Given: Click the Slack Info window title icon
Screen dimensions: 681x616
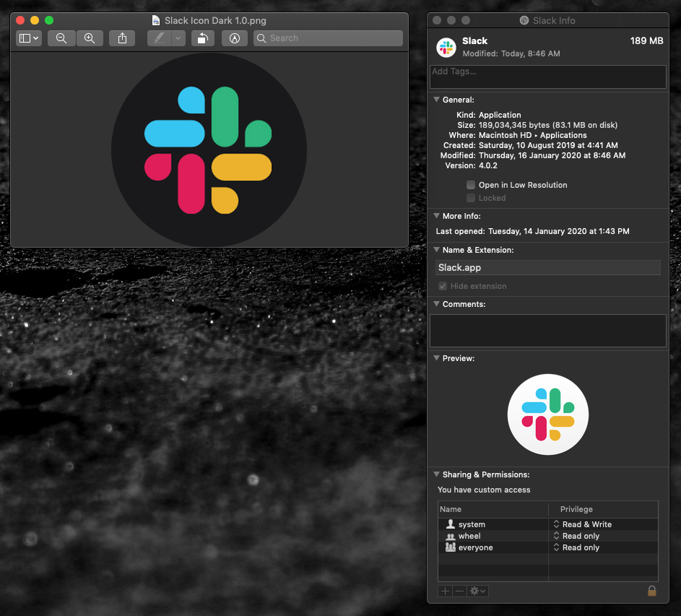Looking at the screenshot, I should tap(524, 20).
